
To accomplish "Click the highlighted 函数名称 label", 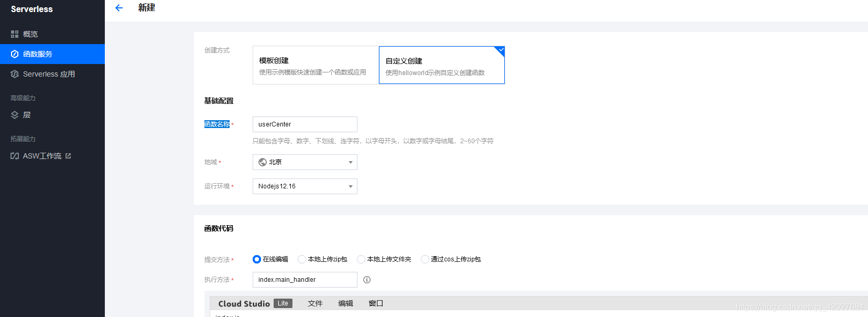I will 217,124.
